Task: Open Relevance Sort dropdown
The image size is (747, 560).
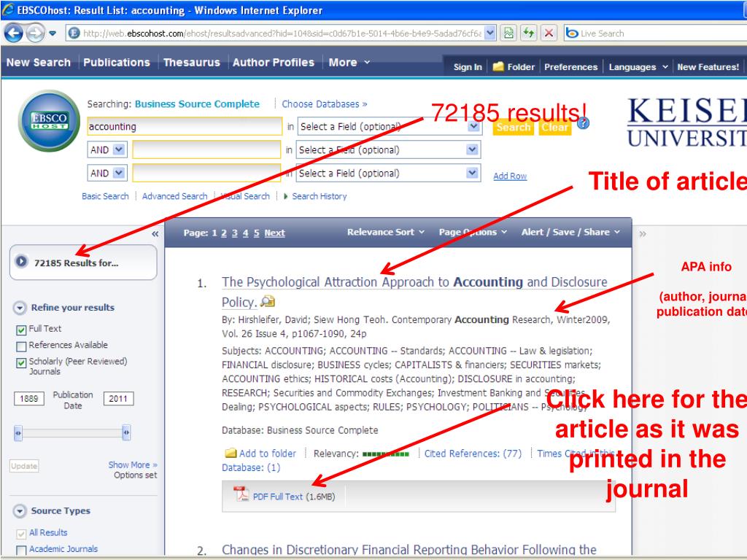Action: [385, 232]
